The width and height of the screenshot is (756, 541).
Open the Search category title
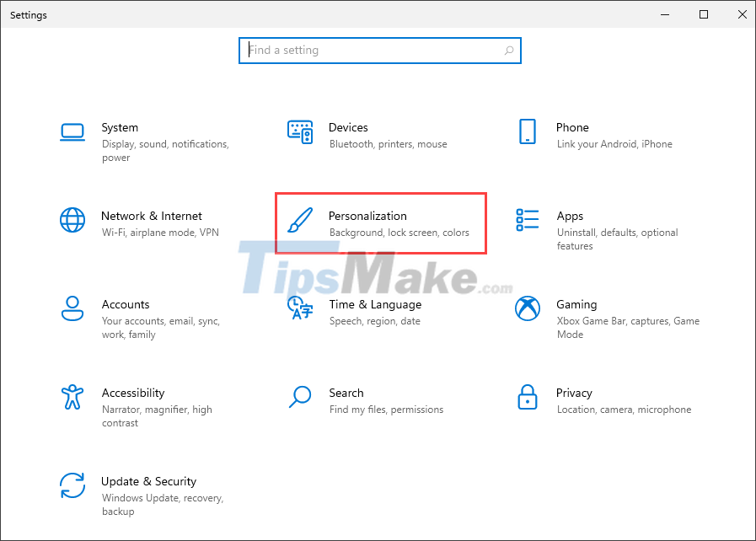coord(346,393)
